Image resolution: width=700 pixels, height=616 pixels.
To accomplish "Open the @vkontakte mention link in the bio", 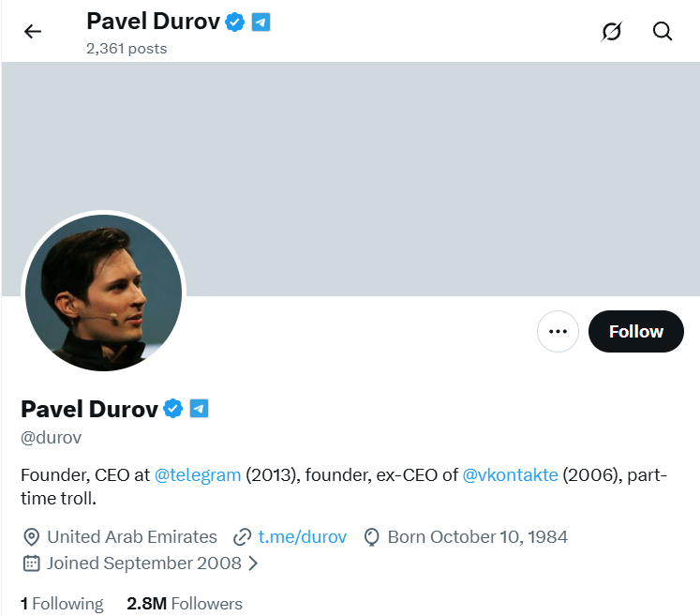I will click(511, 475).
